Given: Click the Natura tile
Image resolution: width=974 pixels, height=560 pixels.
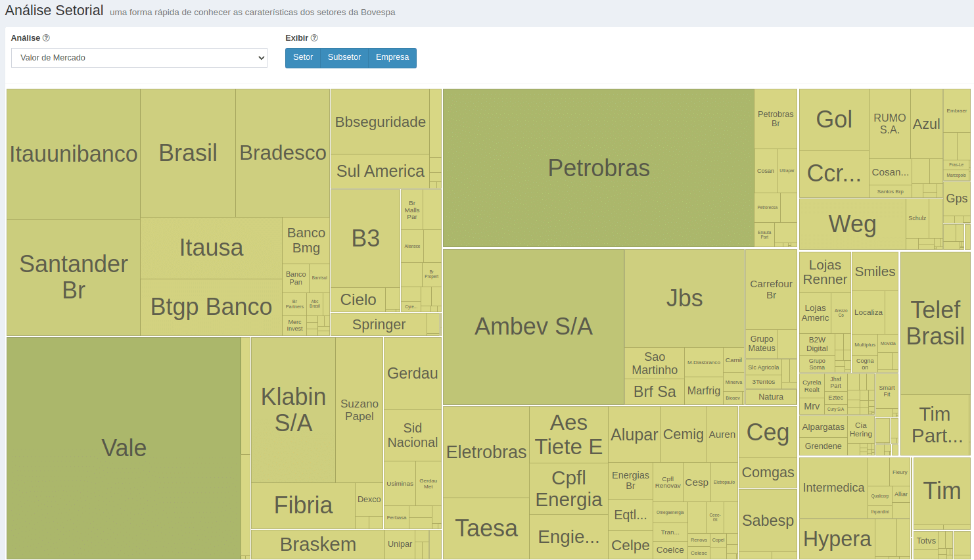Looking at the screenshot, I should tap(771, 397).
